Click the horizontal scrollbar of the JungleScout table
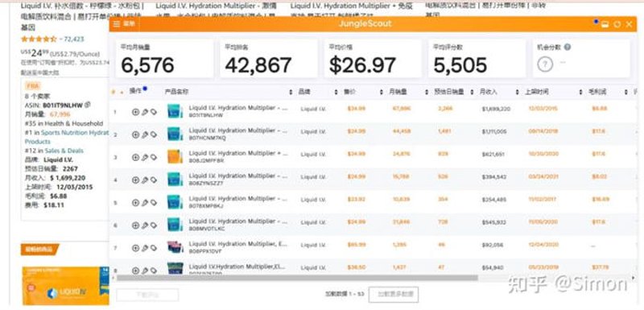 297,278
